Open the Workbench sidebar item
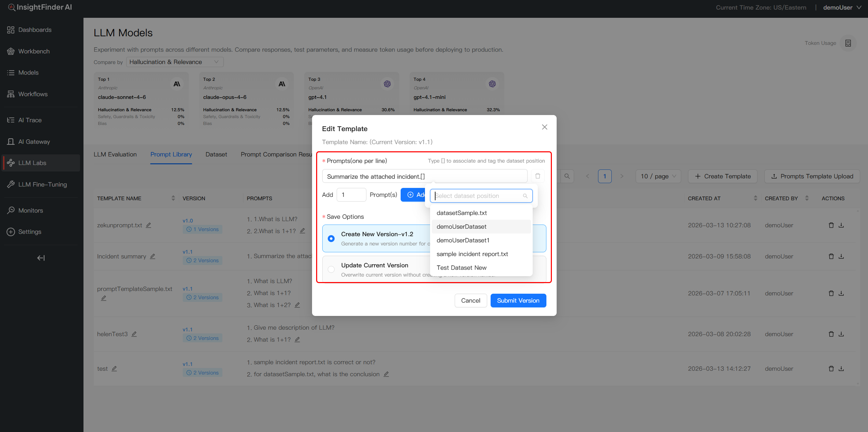 34,51
